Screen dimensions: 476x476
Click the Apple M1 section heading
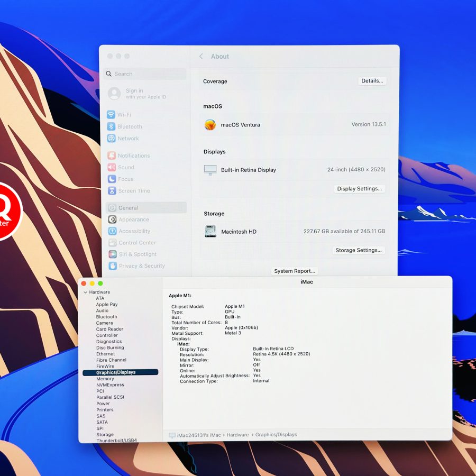click(x=180, y=295)
